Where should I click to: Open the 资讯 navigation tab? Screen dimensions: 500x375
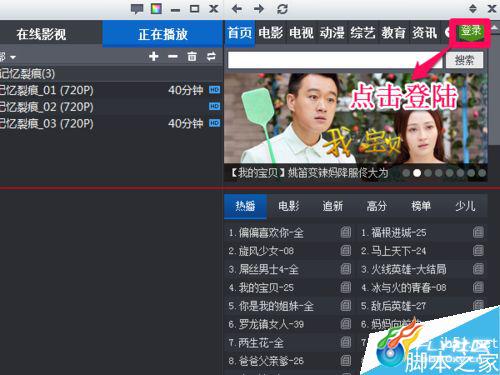(424, 33)
